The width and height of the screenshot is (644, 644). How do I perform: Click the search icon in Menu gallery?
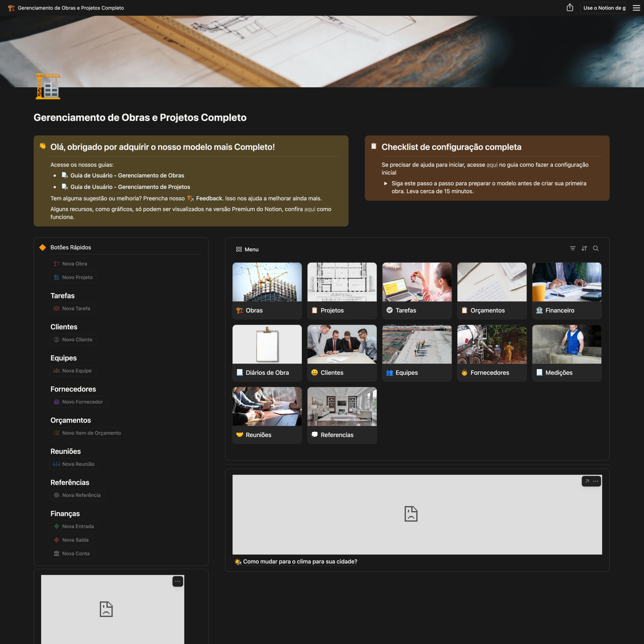[x=596, y=248]
